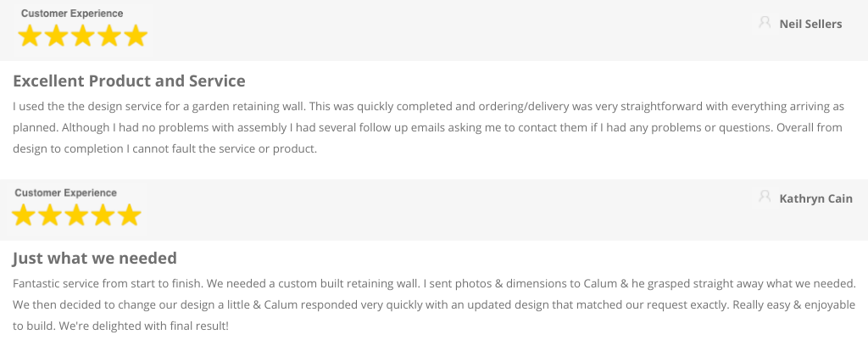The width and height of the screenshot is (868, 340).
Task: Click the fifth star in Kathryn Cain's rating
Action: tap(130, 215)
